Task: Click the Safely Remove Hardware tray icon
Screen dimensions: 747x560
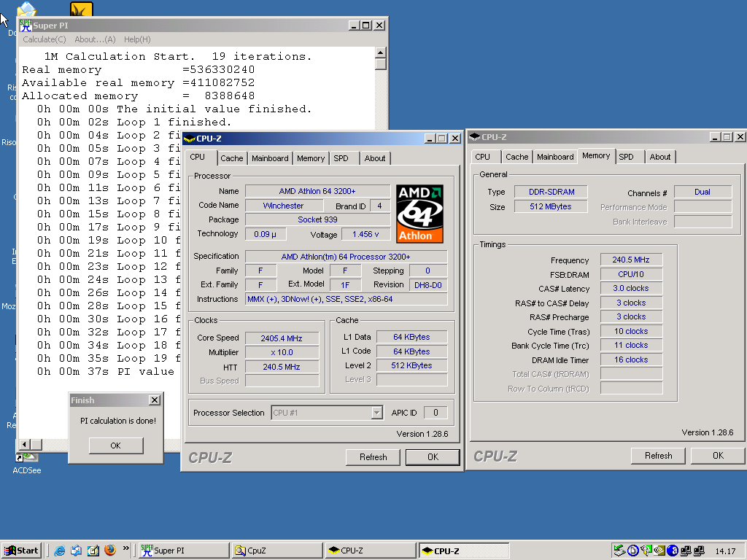Action: coord(620,551)
